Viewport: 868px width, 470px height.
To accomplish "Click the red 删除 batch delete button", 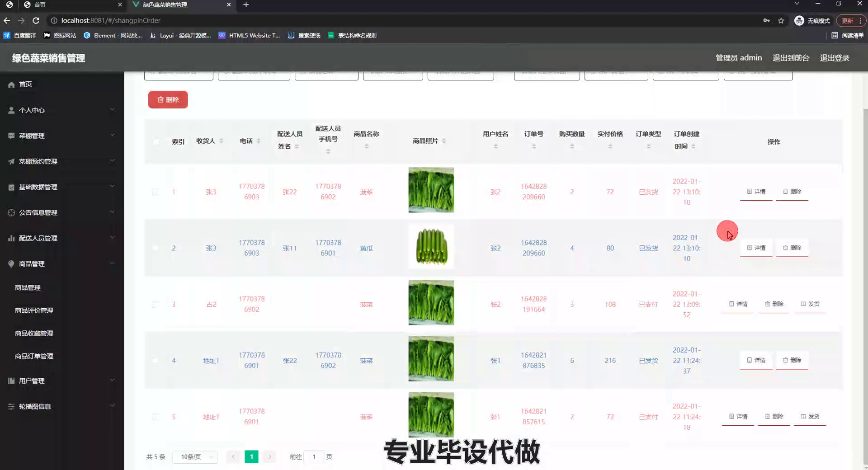I will [168, 100].
